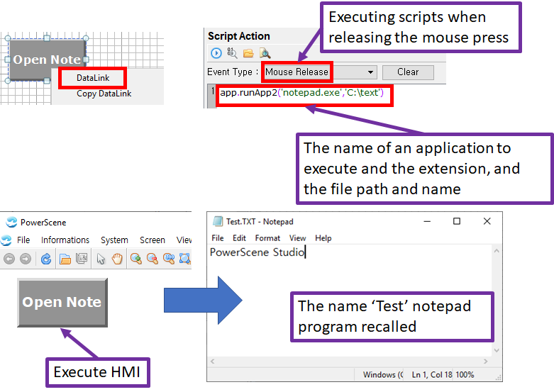
Task: Click the script line app.runApp2 in the editor
Action: click(301, 93)
